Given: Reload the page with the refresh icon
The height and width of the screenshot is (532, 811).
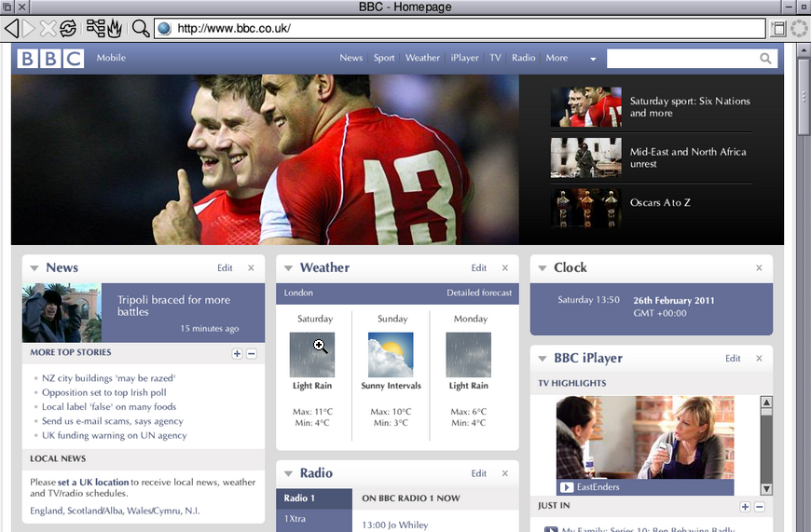Looking at the screenshot, I should [68, 28].
